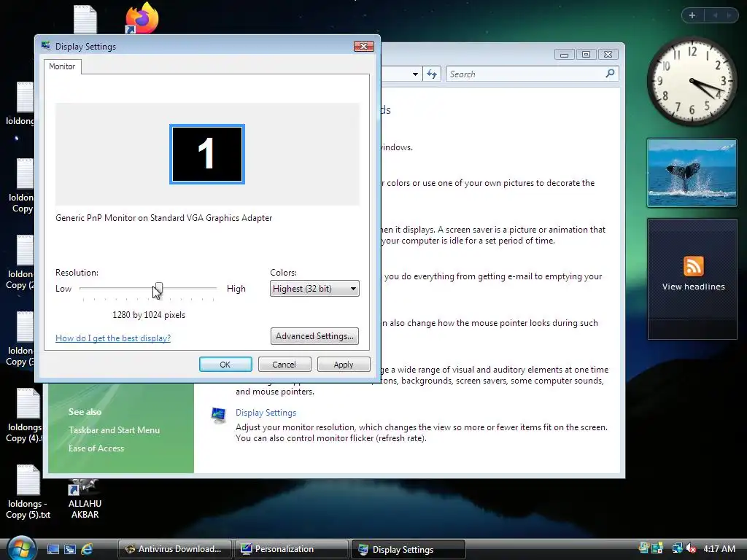Close the Display Settings dialog
747x560 pixels.
point(364,46)
